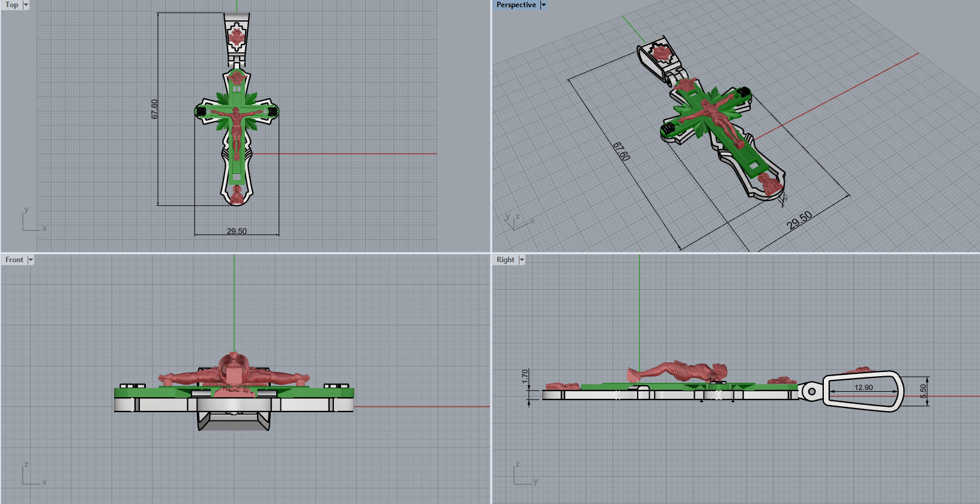
Task: Click the green cross plate in Front view
Action: pyautogui.click(x=234, y=392)
